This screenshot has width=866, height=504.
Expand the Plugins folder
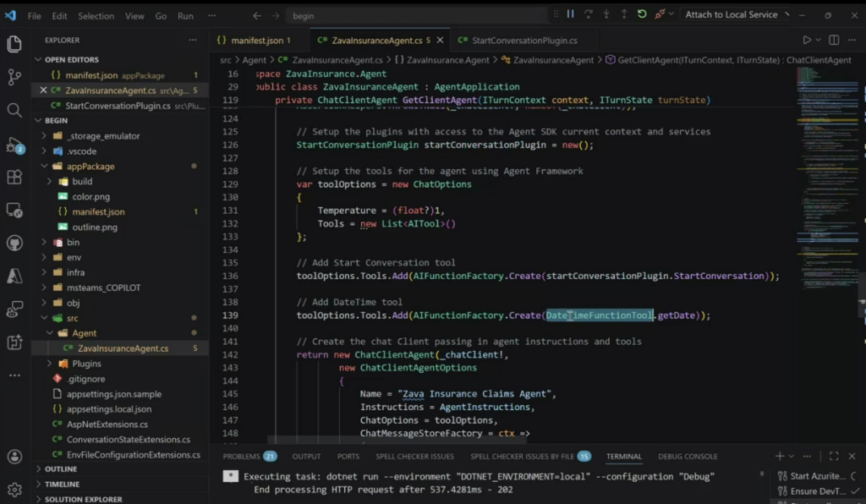86,364
